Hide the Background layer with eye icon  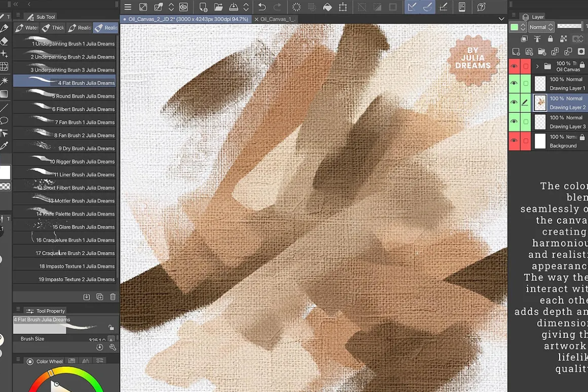pyautogui.click(x=514, y=140)
